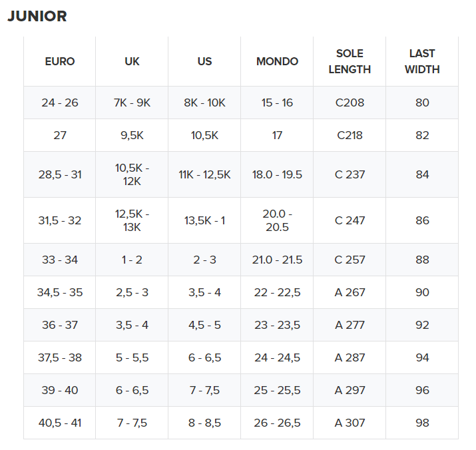Click last width 82 cell

click(x=422, y=135)
